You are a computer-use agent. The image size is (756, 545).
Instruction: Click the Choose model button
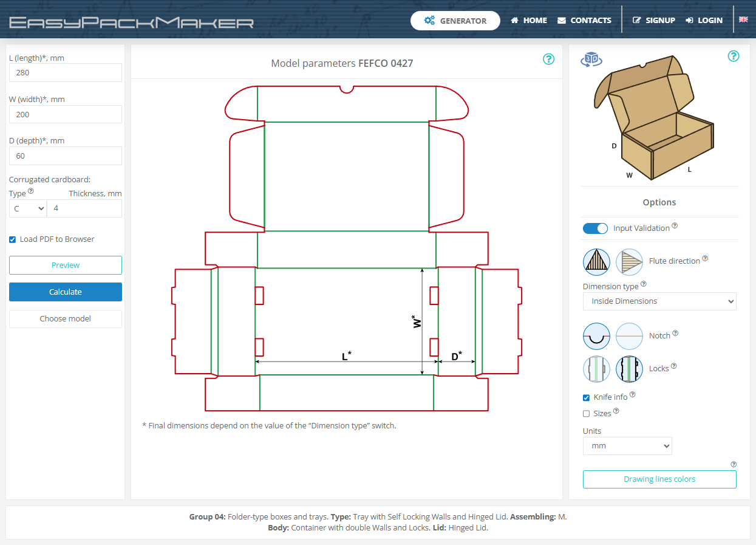[66, 319]
